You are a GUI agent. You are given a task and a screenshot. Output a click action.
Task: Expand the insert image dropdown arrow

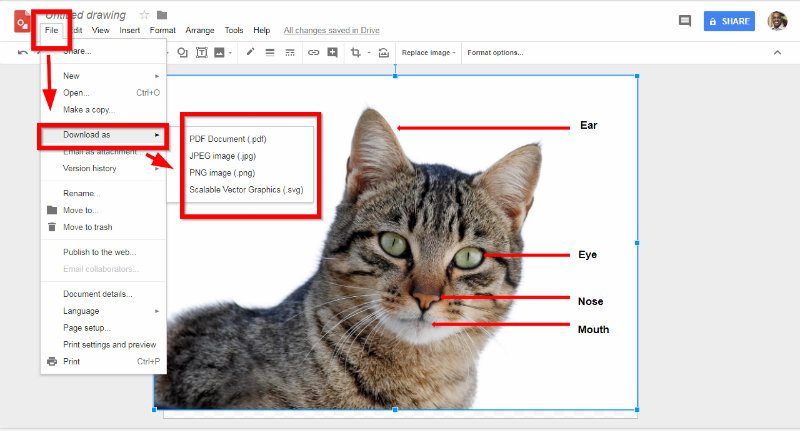[230, 53]
